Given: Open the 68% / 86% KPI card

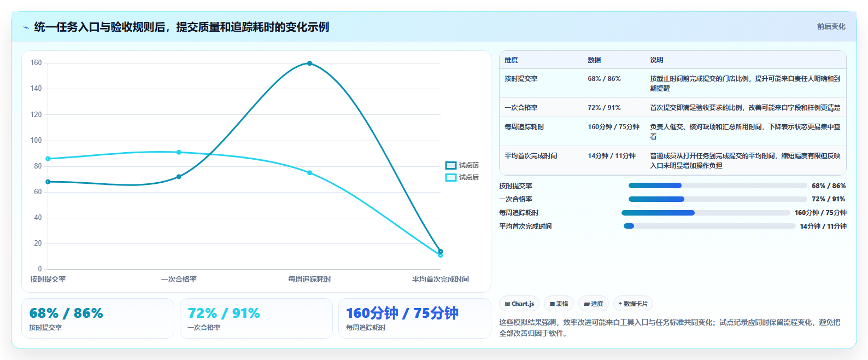Looking at the screenshot, I should click(x=98, y=318).
